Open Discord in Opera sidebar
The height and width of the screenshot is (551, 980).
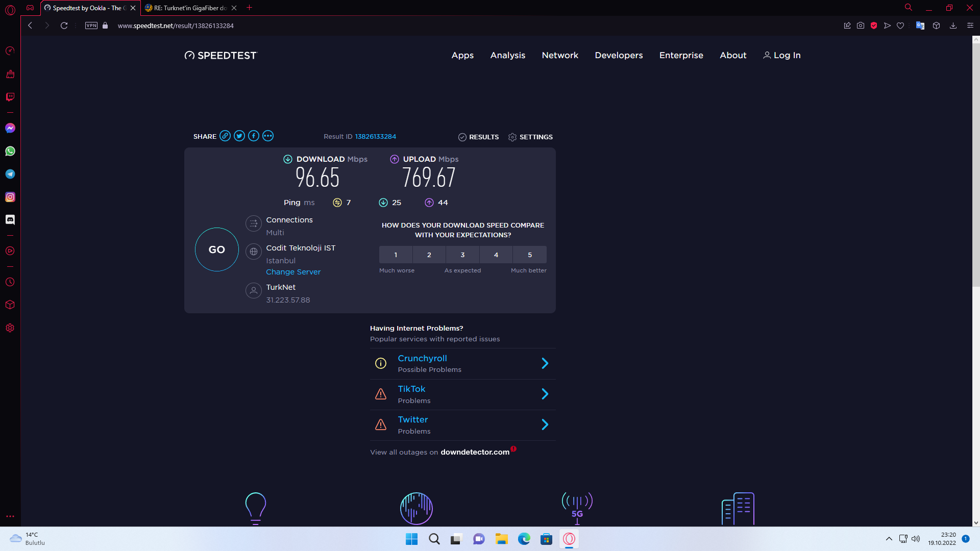pyautogui.click(x=10, y=219)
